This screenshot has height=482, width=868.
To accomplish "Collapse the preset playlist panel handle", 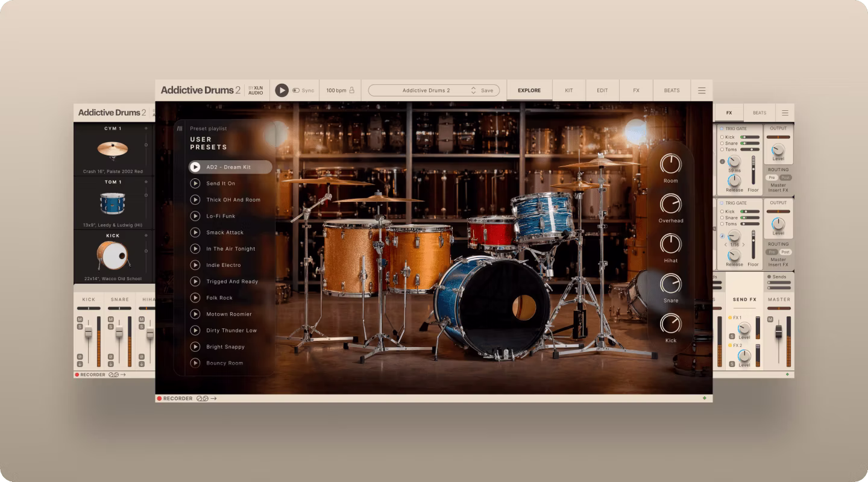I will click(x=180, y=128).
